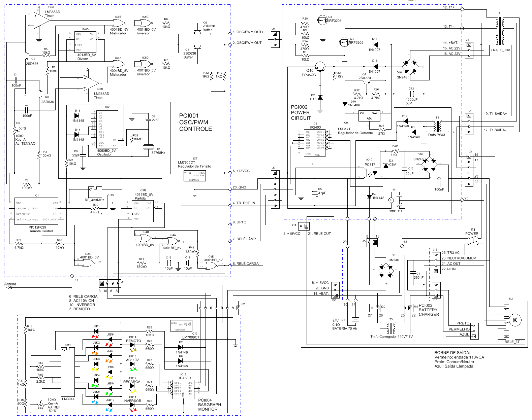Select the IC10 PC817 optocoupler symbol
532x420 pixels.
tap(372, 173)
